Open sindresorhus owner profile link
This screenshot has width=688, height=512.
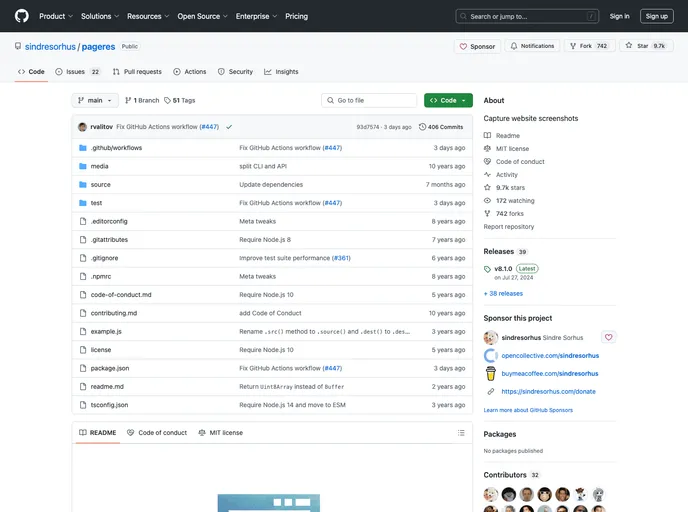tap(50, 47)
